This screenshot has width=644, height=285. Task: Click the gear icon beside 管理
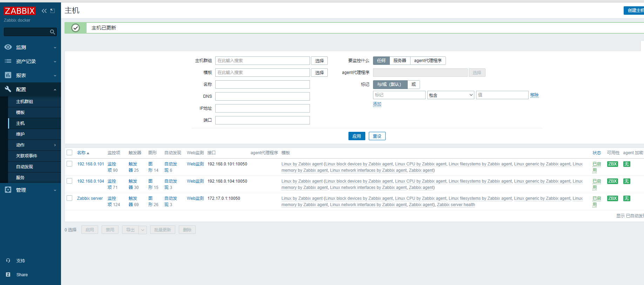[8, 190]
